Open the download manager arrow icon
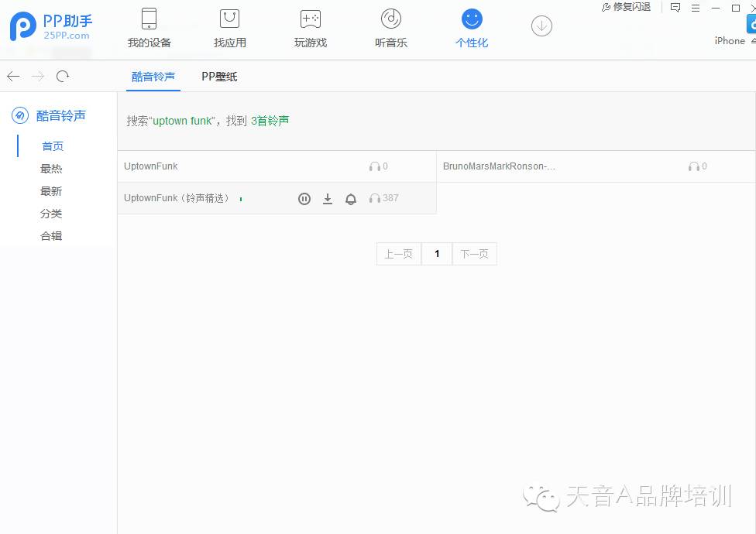This screenshot has width=756, height=534. click(541, 26)
